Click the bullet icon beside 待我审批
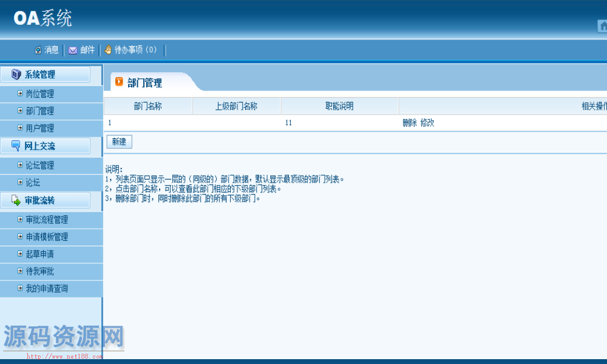 tap(20, 271)
